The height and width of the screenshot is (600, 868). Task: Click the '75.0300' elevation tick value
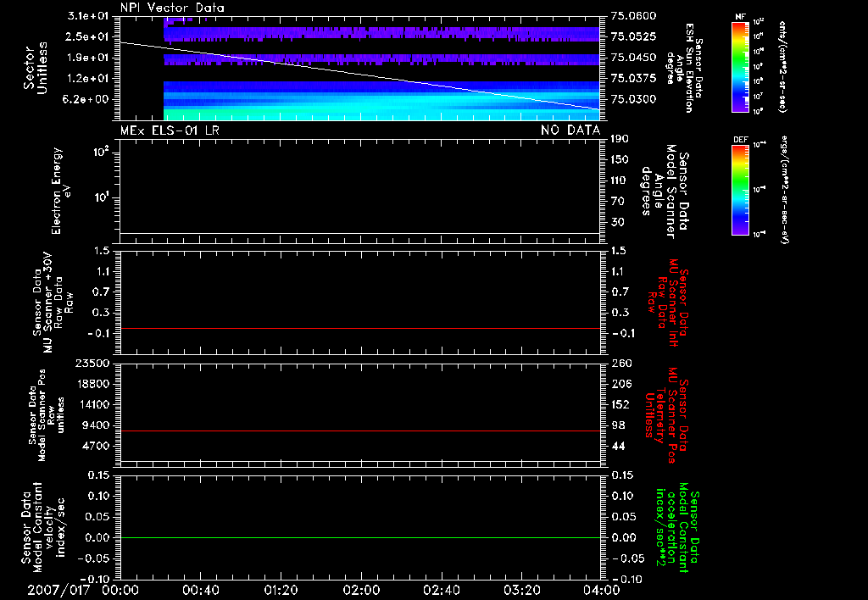[633, 99]
